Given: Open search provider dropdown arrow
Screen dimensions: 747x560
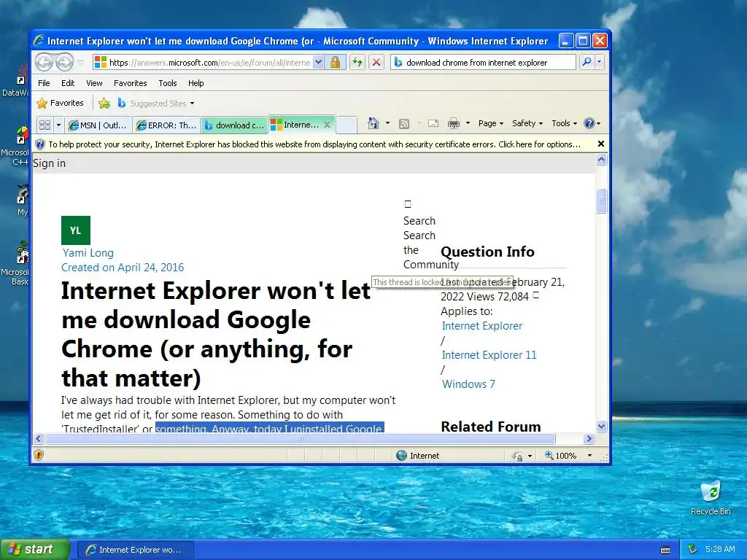Looking at the screenshot, I should tap(600, 63).
